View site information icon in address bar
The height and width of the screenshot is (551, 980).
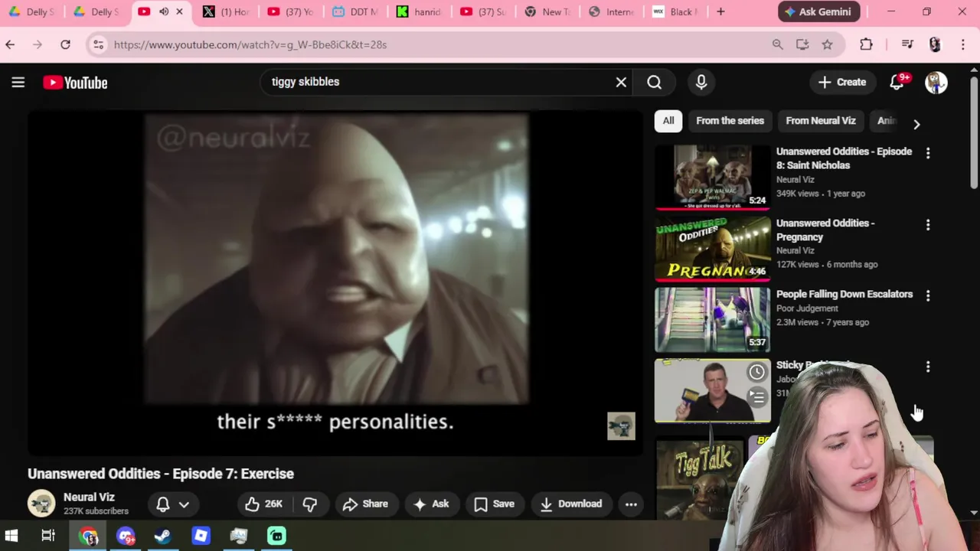click(x=98, y=44)
